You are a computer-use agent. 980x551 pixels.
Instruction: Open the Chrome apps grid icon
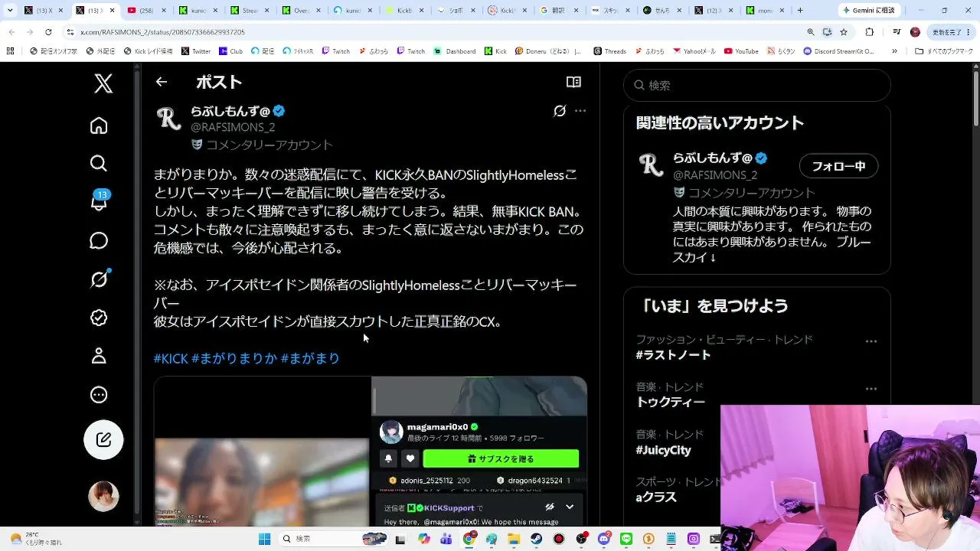coord(10,51)
